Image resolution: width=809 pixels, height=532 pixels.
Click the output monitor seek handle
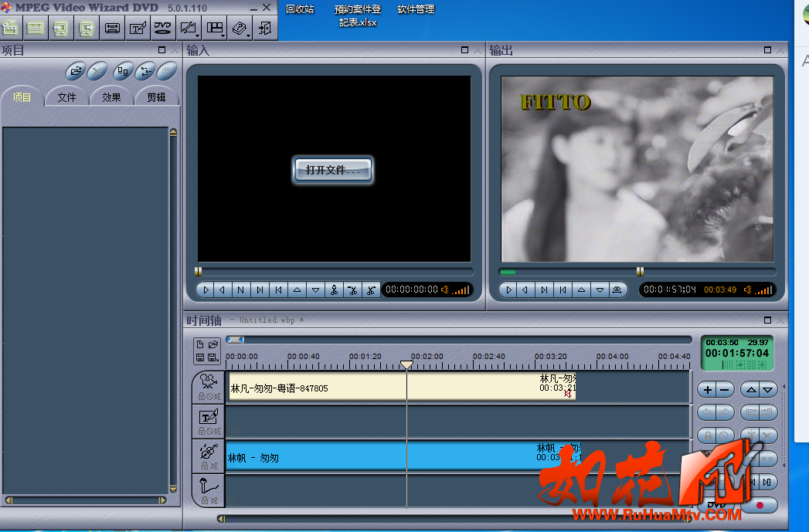(641, 272)
